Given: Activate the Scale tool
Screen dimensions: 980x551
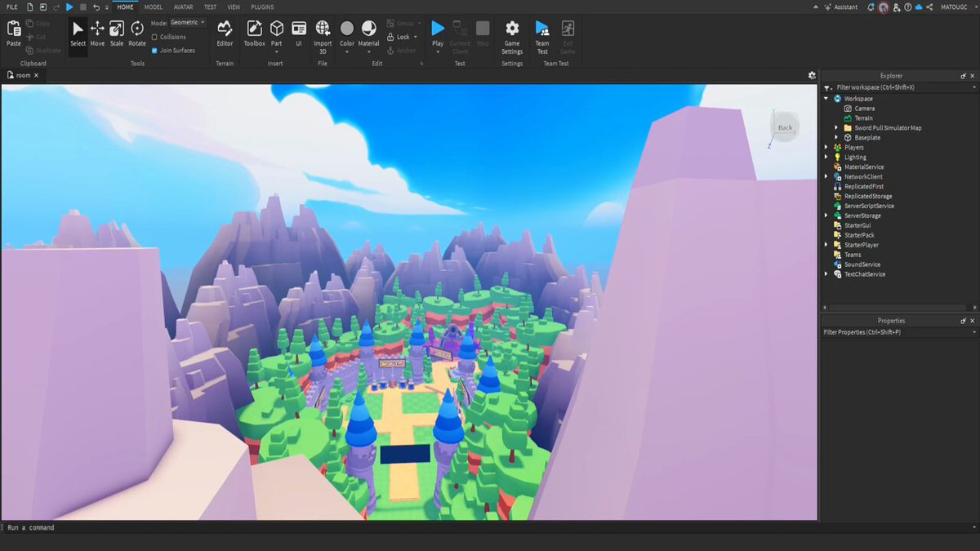Looking at the screenshot, I should coord(117,34).
